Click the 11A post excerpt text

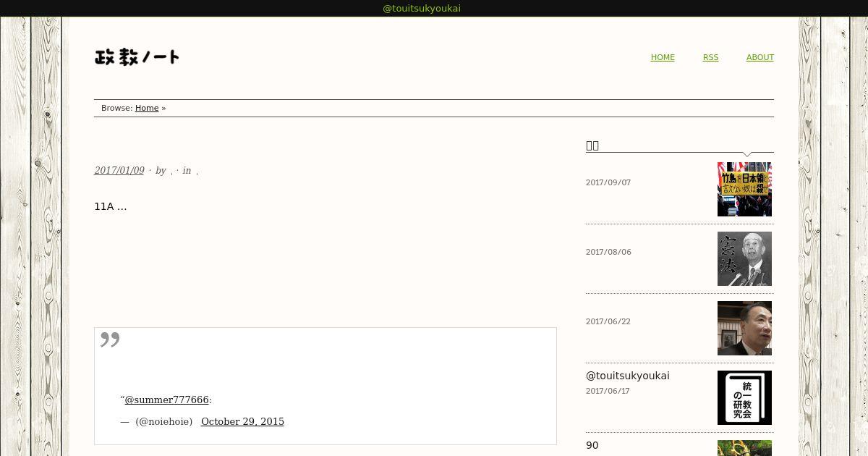tap(111, 206)
